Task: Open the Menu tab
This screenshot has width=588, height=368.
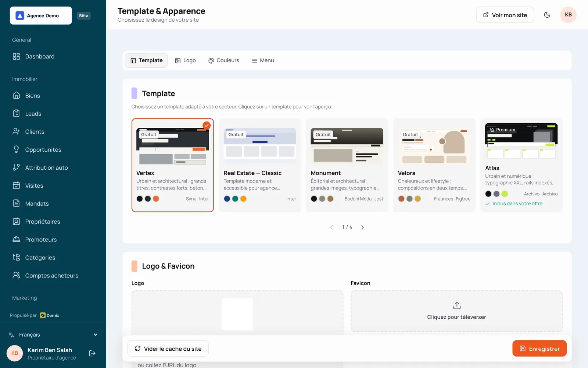Action: 263,60
